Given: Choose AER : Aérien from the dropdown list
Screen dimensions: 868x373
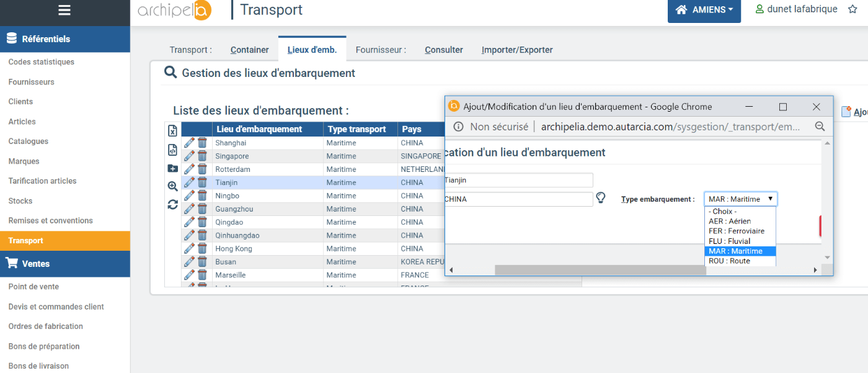Looking at the screenshot, I should tap(730, 221).
